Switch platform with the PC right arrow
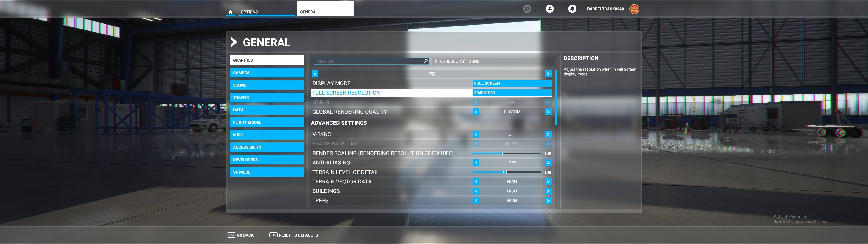Image resolution: width=868 pixels, height=244 pixels. tap(548, 74)
